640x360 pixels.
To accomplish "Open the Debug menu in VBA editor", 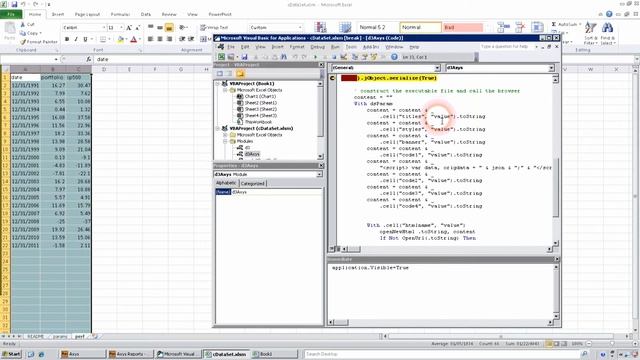I will click(317, 47).
